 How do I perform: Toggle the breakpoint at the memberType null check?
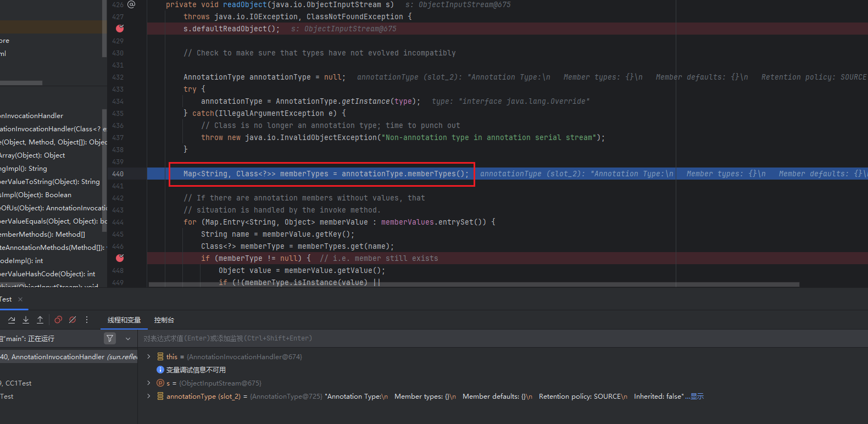(120, 258)
